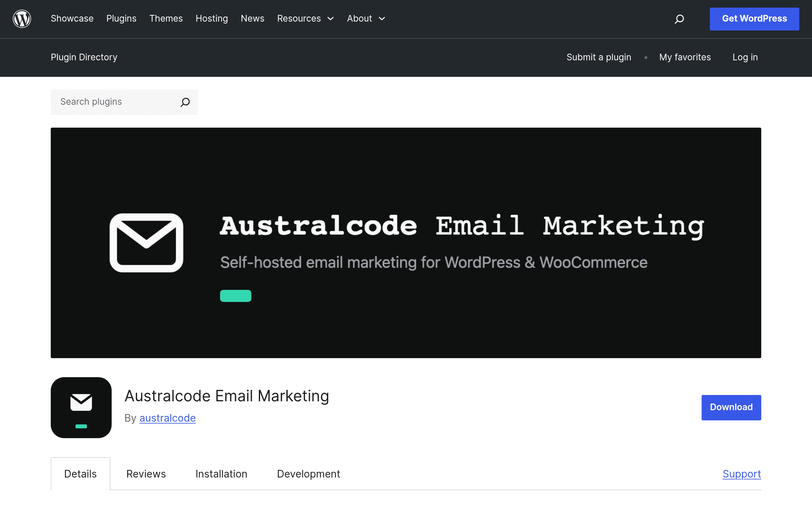Open My favorites
This screenshot has height=508, width=812.
tap(685, 57)
